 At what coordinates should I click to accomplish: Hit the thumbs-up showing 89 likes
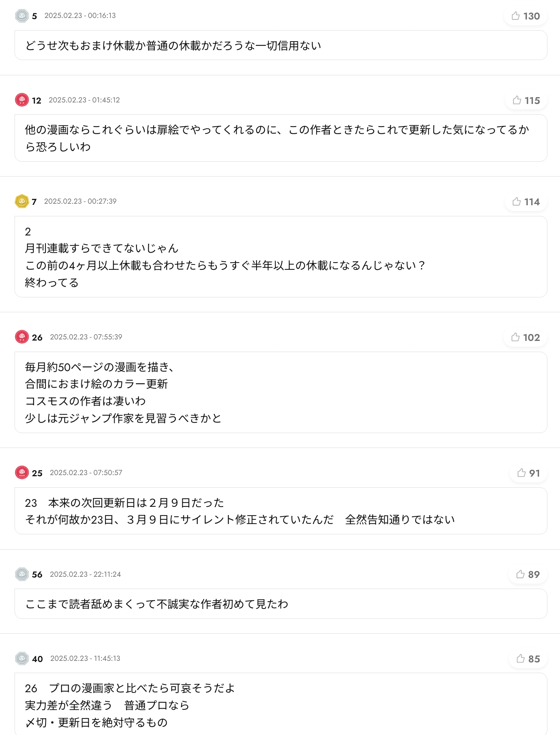528,574
